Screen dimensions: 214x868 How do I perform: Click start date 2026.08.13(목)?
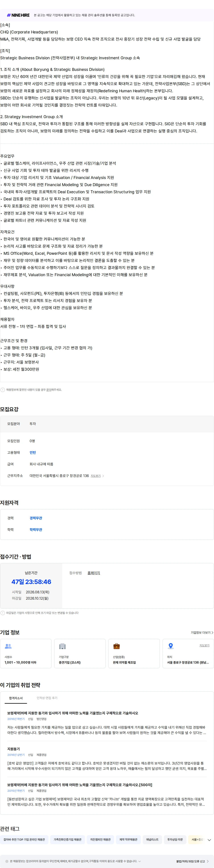pos(37,592)
